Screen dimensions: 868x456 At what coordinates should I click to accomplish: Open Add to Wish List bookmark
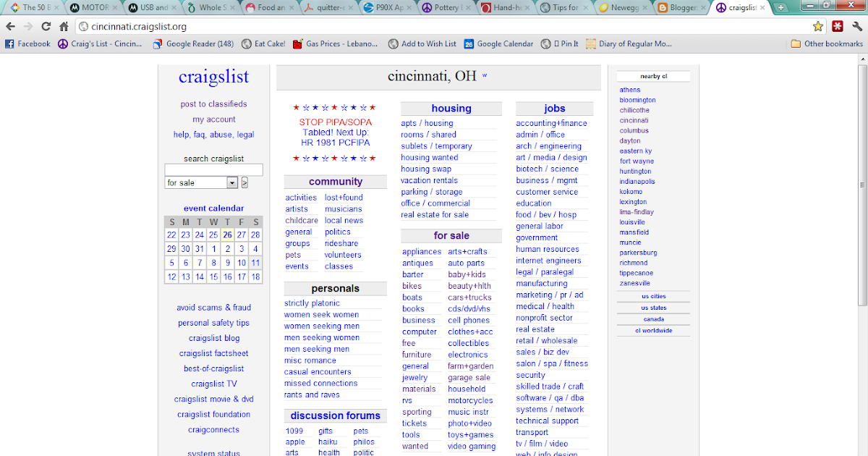422,43
